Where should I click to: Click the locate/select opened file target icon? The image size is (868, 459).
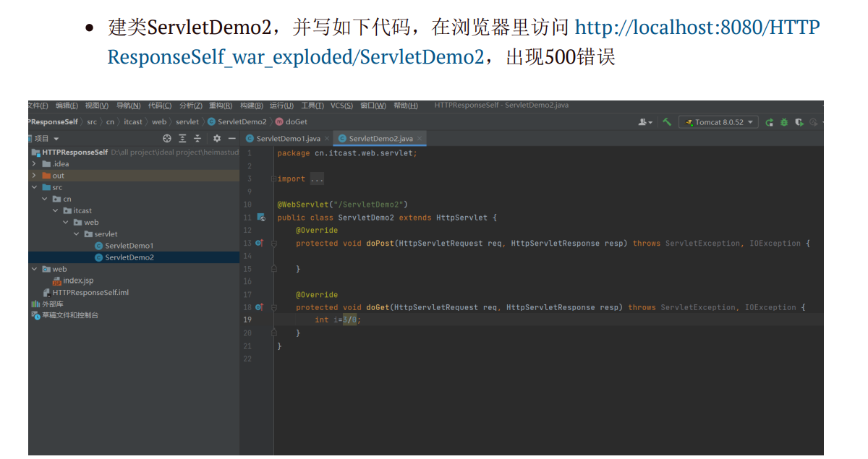[x=167, y=139]
